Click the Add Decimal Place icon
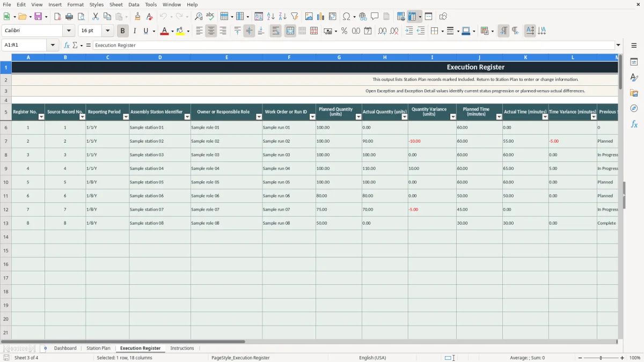 [x=382, y=31]
